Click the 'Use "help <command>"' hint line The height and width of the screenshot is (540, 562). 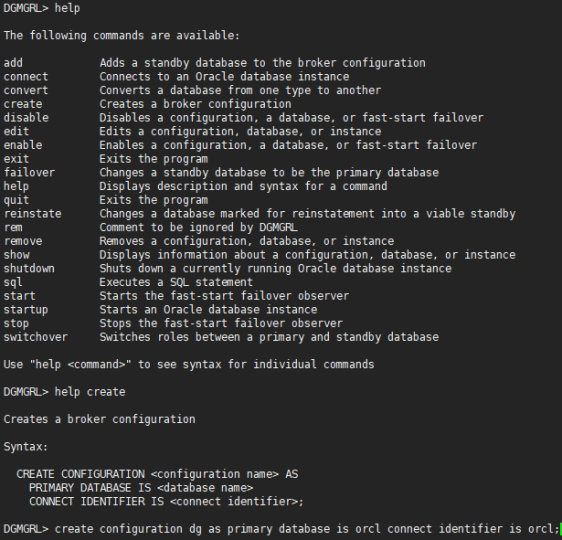[x=189, y=364]
